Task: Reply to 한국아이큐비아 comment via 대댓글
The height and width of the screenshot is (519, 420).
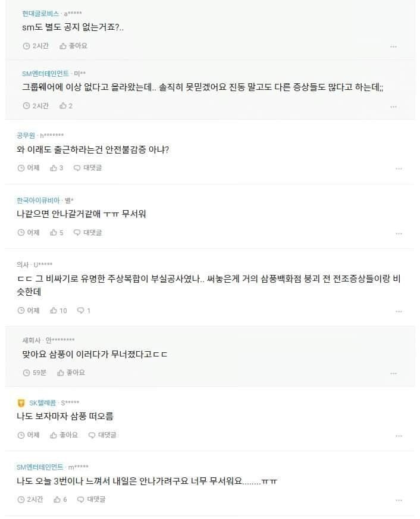Action: (x=87, y=232)
